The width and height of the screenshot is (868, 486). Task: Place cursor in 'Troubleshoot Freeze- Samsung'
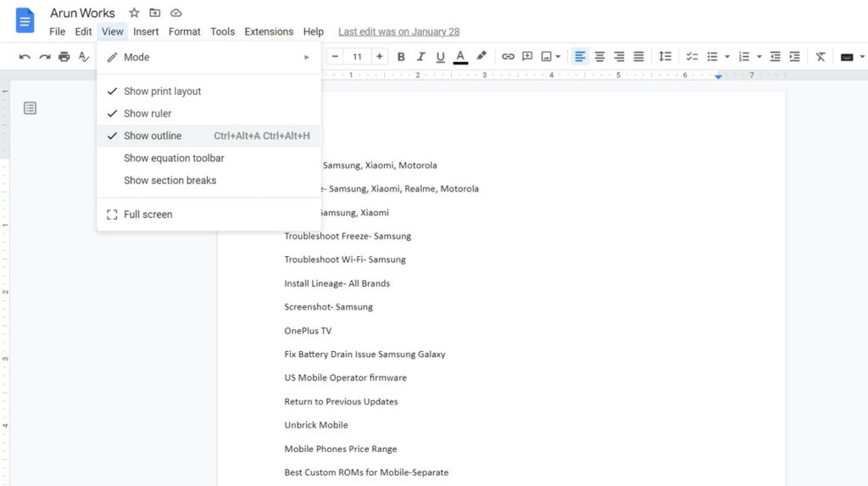(x=348, y=236)
